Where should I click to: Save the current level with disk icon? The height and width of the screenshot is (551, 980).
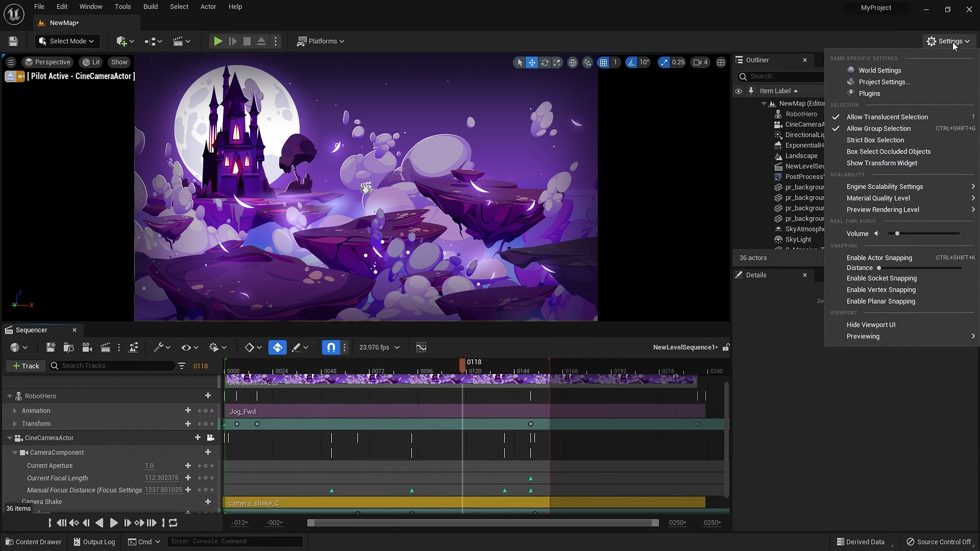click(x=13, y=41)
